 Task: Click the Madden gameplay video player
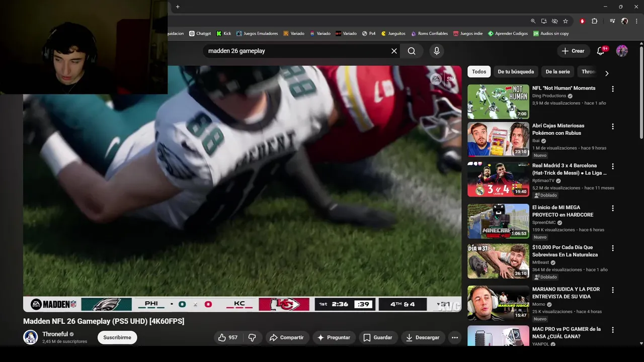coord(242,189)
